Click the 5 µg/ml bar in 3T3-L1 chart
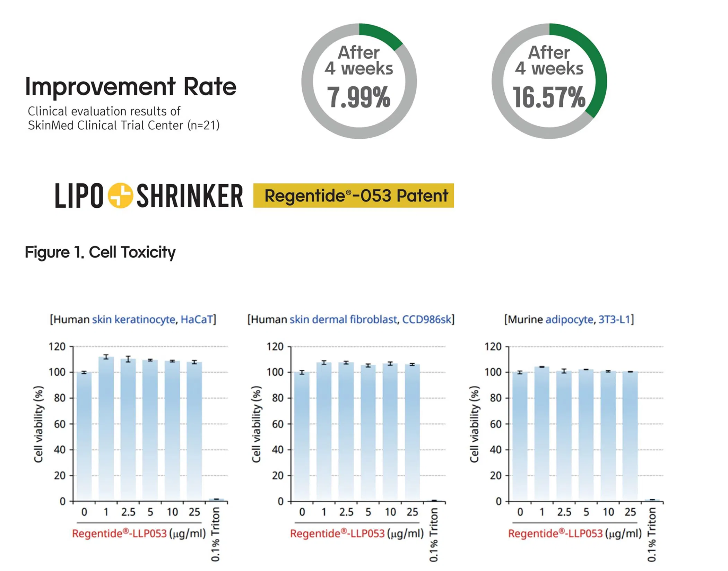Viewport: 728px width, 571px height. pyautogui.click(x=586, y=435)
